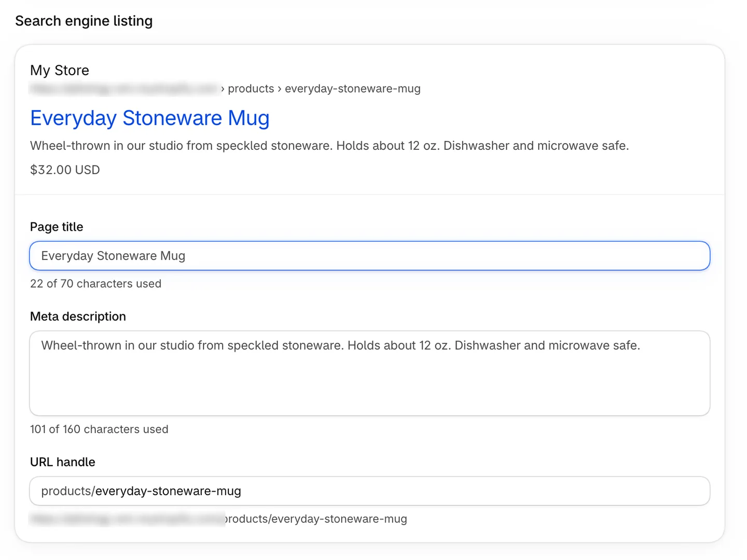
Task: Click the 'Page title' label
Action: pos(57,227)
